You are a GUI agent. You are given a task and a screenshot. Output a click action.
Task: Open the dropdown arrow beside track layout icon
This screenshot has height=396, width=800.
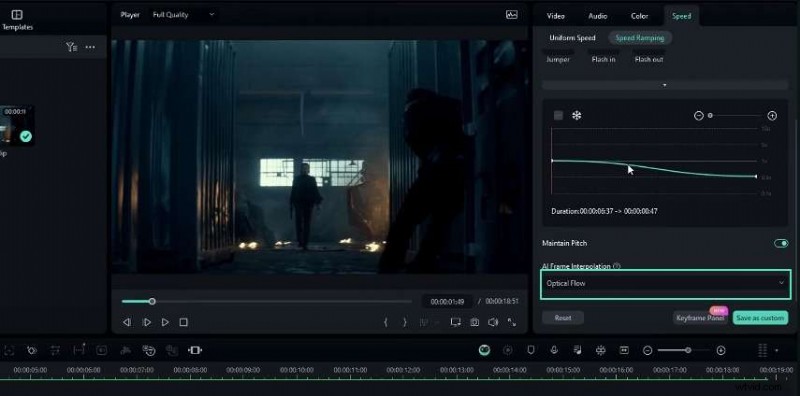pos(777,351)
